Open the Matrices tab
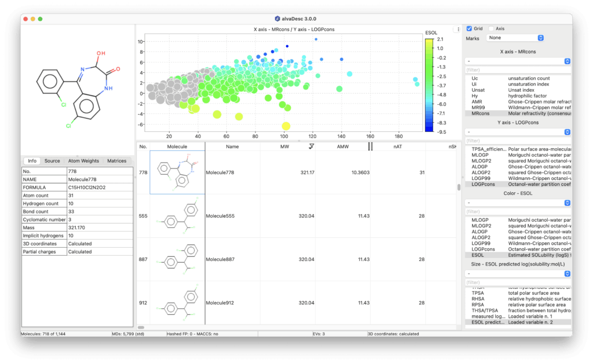This screenshot has width=593, height=364. (x=117, y=161)
